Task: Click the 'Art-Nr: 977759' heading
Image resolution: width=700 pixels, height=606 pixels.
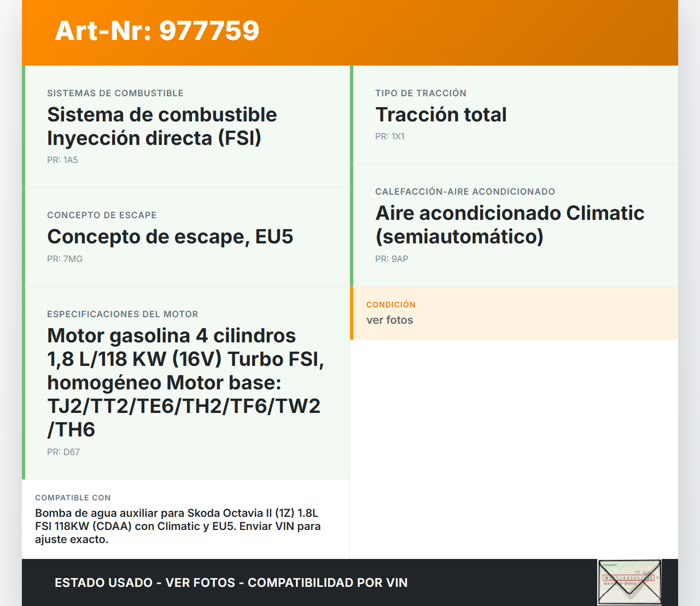Action: [x=157, y=31]
